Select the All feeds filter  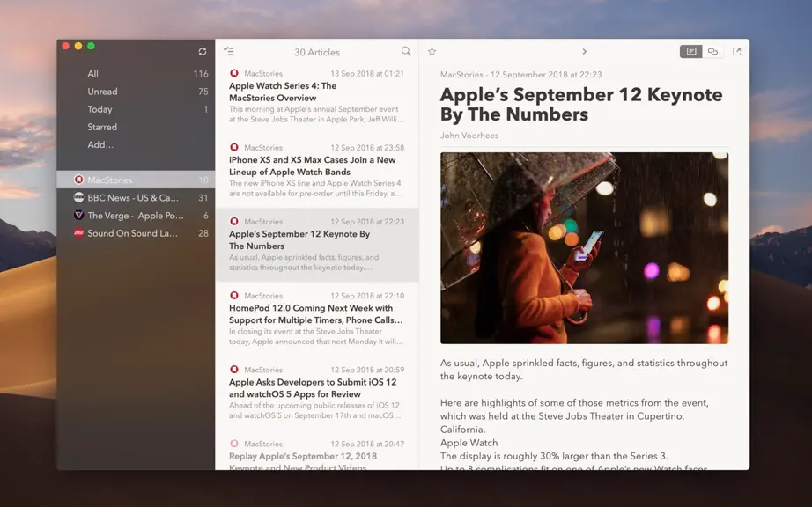[x=136, y=73]
